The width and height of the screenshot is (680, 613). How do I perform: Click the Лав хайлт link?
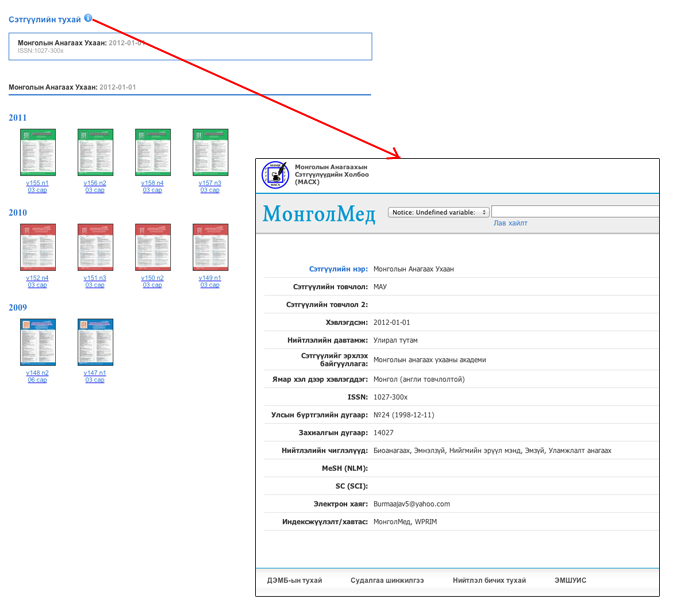[510, 223]
